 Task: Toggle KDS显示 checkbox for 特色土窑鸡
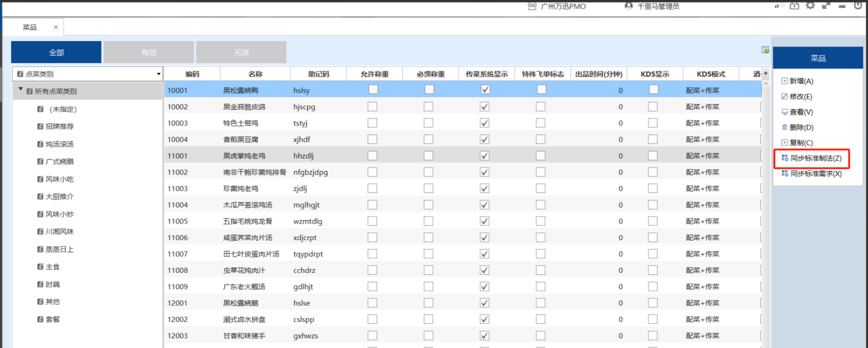[x=652, y=123]
